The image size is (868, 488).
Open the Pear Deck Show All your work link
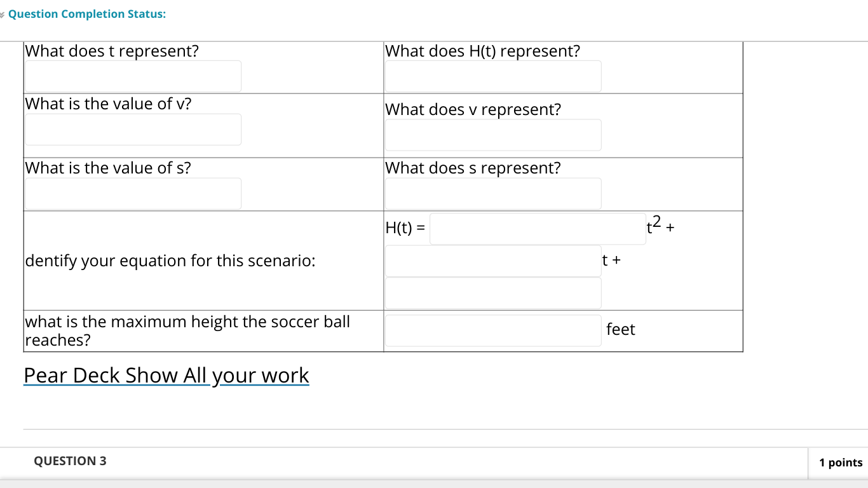point(166,376)
